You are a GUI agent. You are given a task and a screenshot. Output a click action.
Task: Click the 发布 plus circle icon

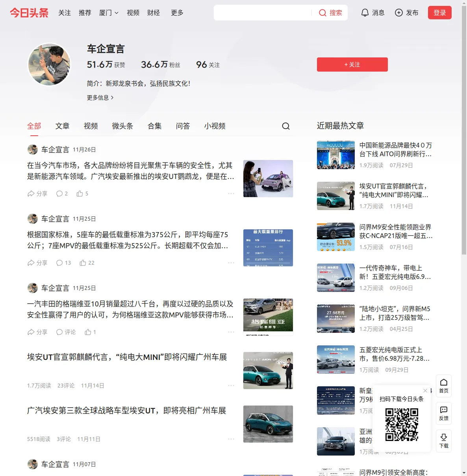pyautogui.click(x=399, y=13)
